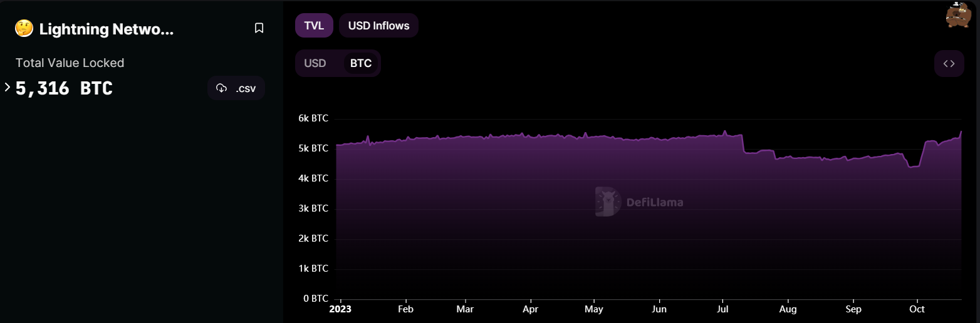The image size is (980, 323).
Task: Click the download cloud icon beside .csv
Action: tap(221, 88)
